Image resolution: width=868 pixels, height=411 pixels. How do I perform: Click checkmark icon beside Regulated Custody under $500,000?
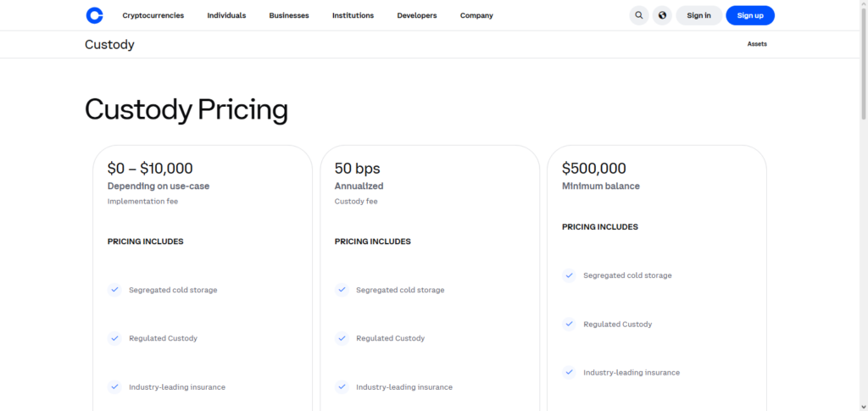point(569,325)
